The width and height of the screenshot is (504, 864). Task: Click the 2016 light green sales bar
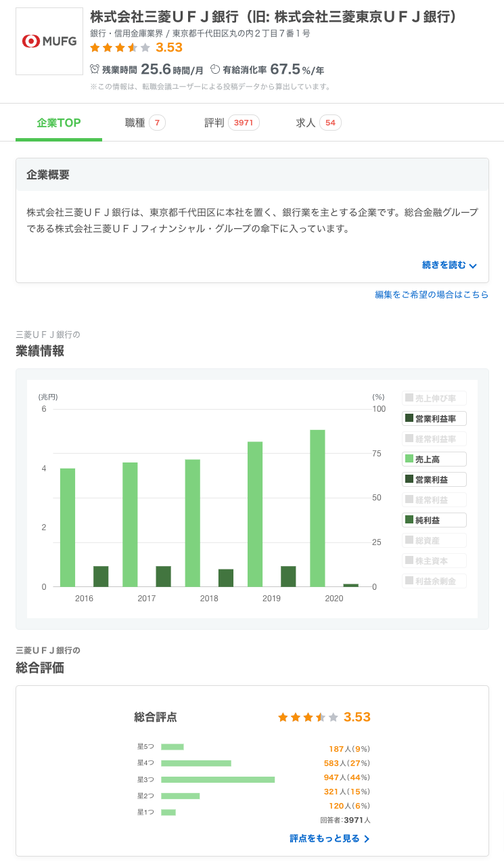68,527
